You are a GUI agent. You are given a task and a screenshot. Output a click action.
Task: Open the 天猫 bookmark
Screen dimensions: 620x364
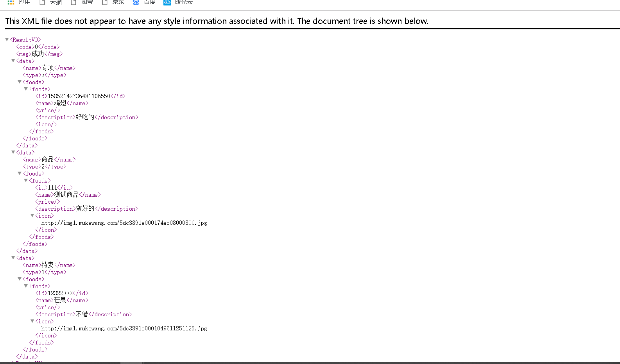[51, 2]
